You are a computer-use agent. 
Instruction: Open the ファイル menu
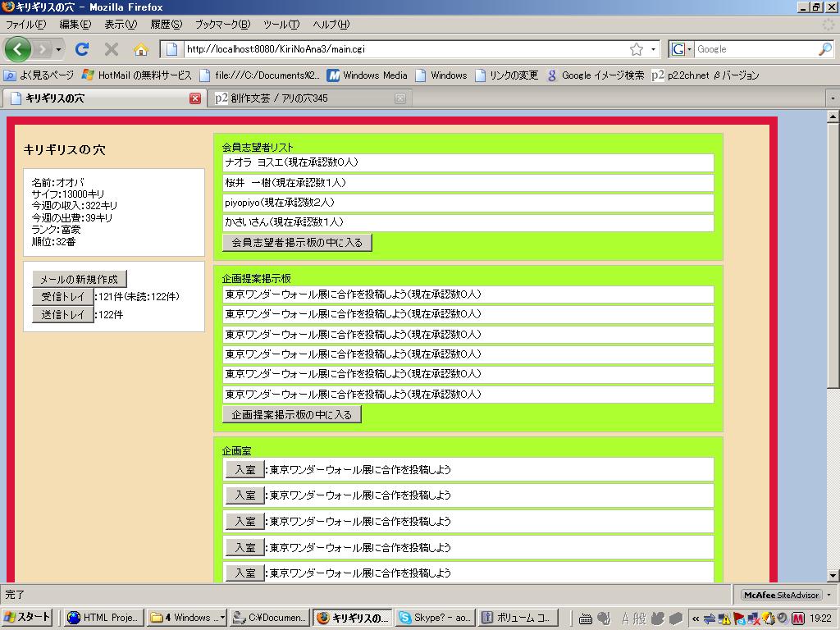click(25, 24)
